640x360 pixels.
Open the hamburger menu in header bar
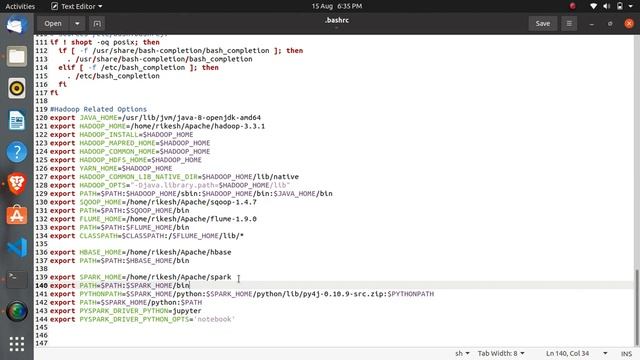569,24
